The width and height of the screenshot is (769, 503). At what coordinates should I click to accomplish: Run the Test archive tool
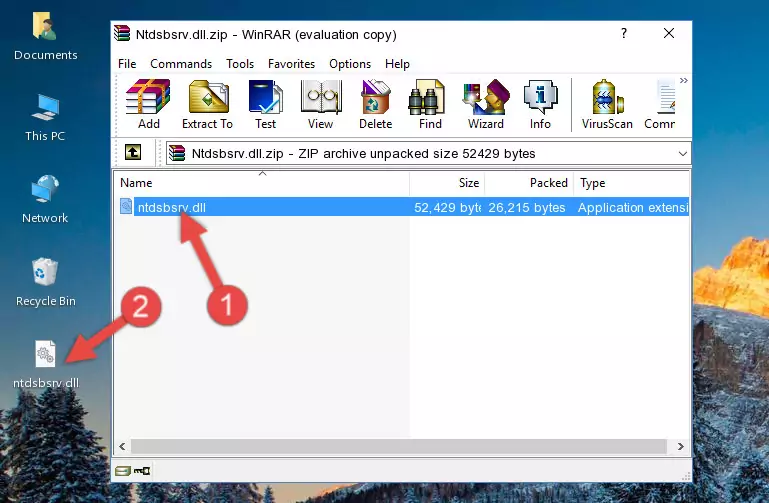click(x=265, y=104)
